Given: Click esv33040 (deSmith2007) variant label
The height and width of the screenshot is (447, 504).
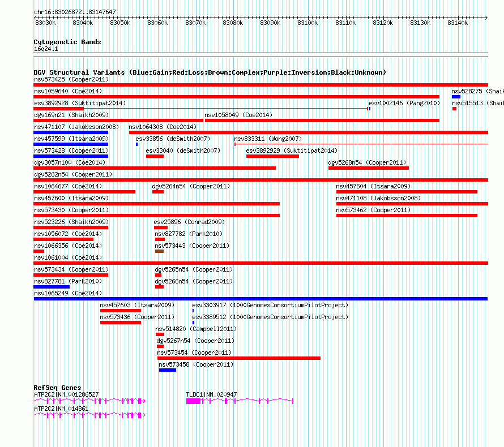Looking at the screenshot, I should [183, 151].
